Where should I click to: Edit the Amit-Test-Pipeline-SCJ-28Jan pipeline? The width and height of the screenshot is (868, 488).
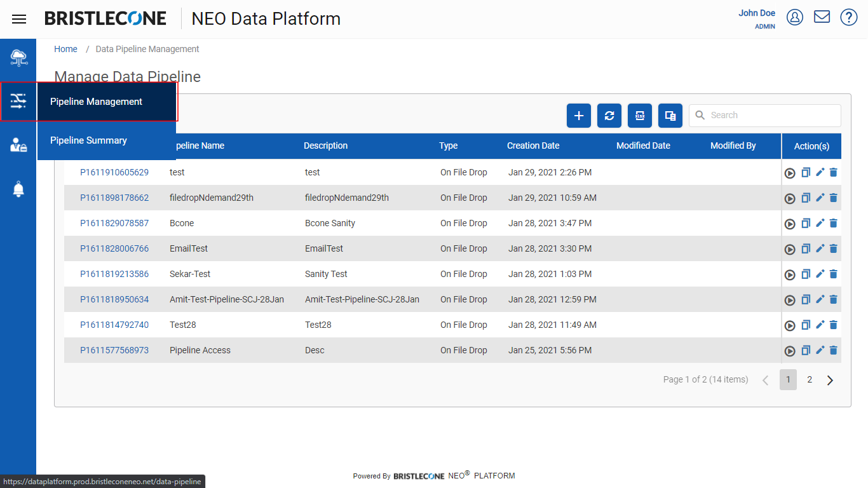click(820, 299)
